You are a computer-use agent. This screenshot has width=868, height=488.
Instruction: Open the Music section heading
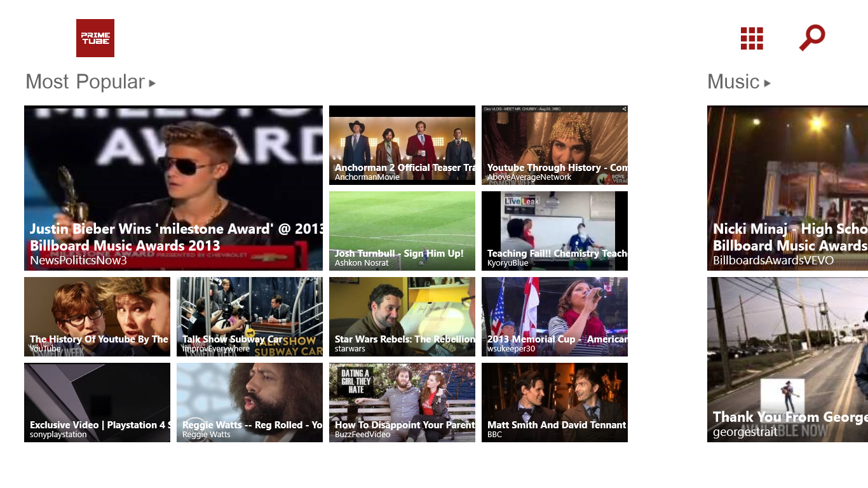pyautogui.click(x=733, y=82)
